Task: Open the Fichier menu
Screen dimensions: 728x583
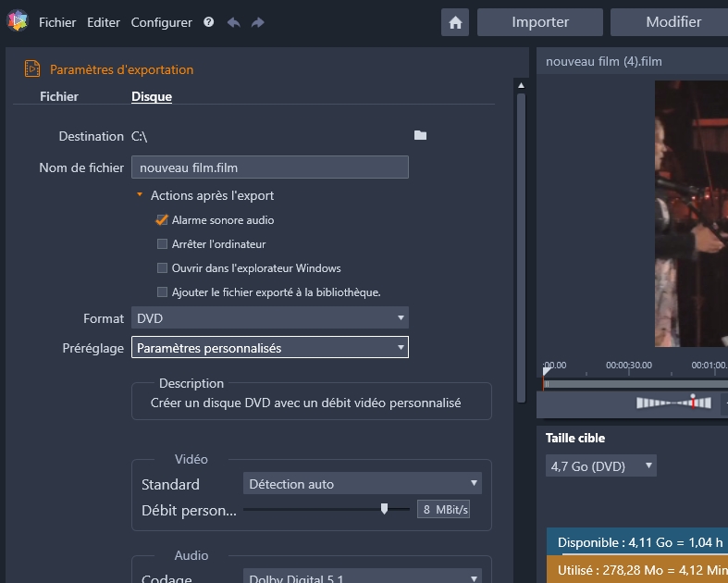Action: click(x=57, y=22)
